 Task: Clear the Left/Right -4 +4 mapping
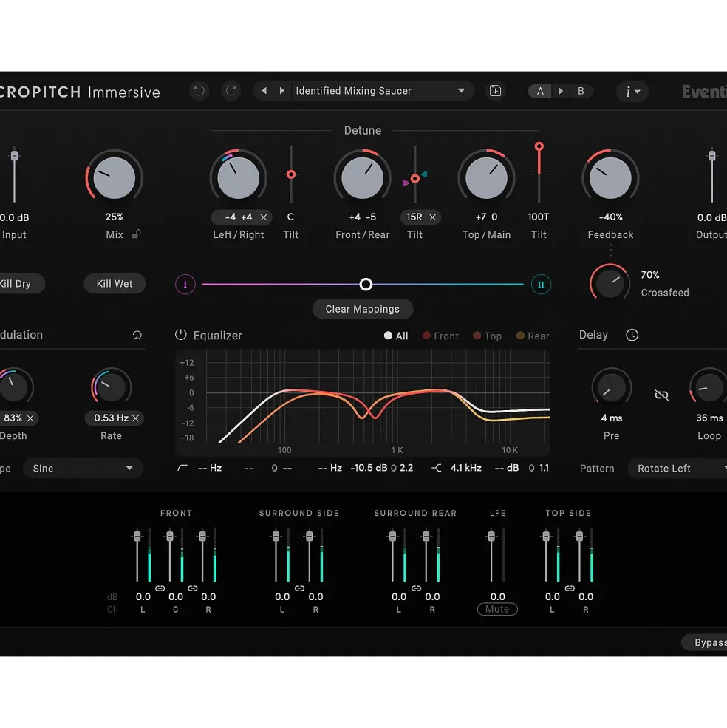(264, 217)
